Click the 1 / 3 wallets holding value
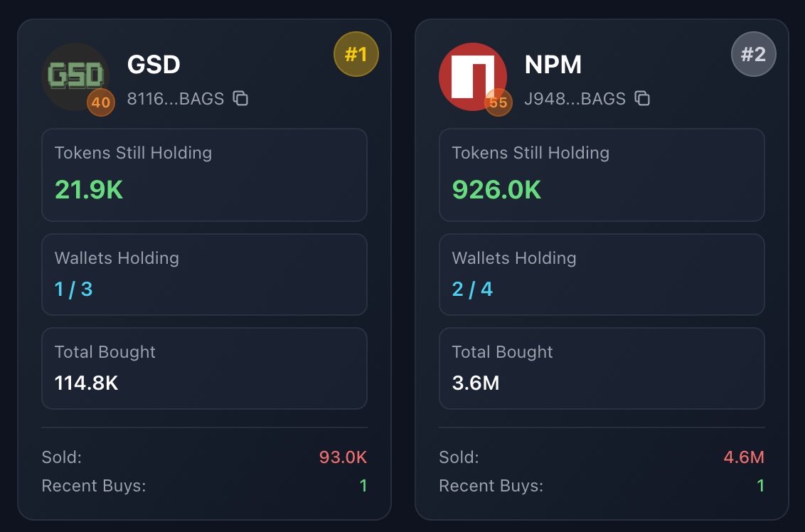 click(73, 289)
